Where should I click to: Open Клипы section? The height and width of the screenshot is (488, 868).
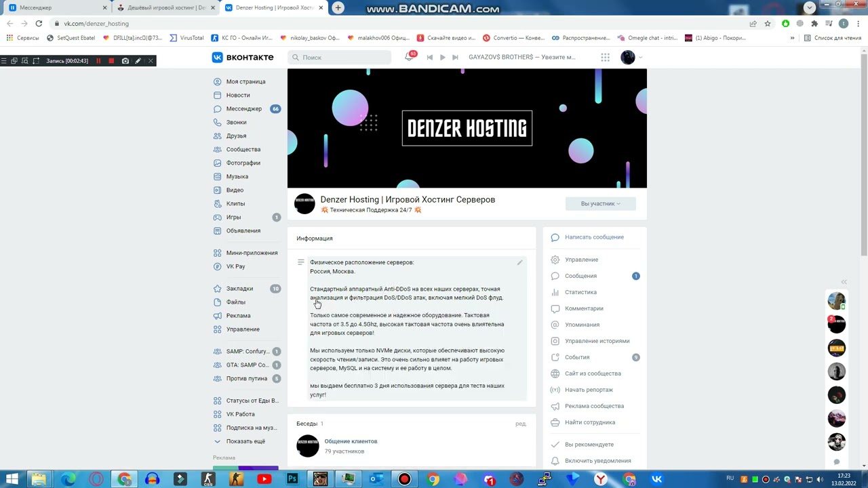tap(235, 203)
